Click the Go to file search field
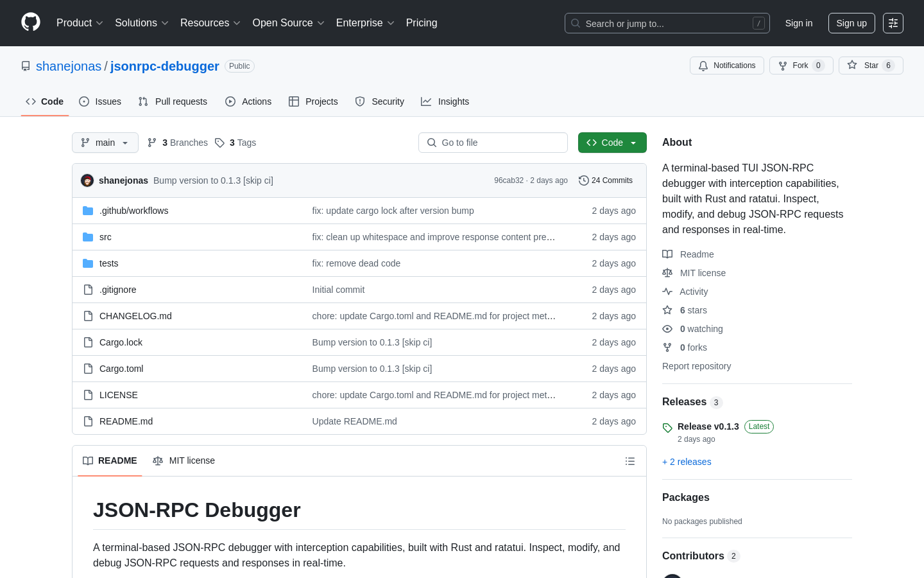The height and width of the screenshot is (578, 924). [x=493, y=143]
